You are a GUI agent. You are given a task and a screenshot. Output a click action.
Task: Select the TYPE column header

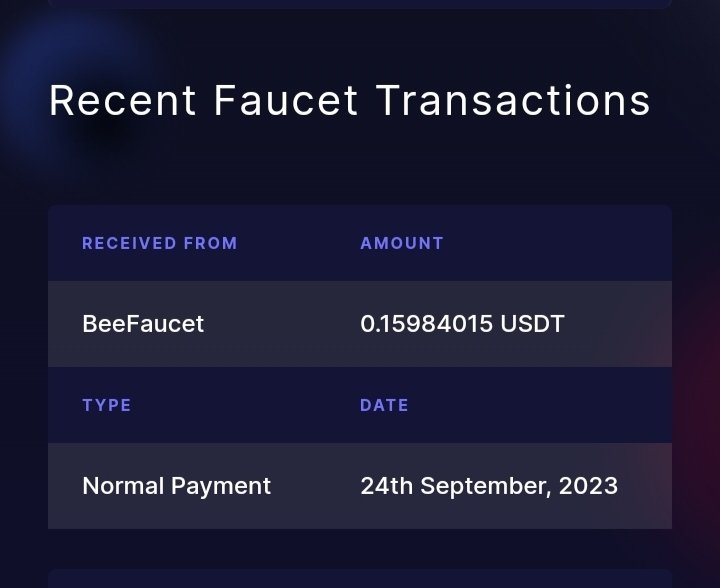coord(107,405)
